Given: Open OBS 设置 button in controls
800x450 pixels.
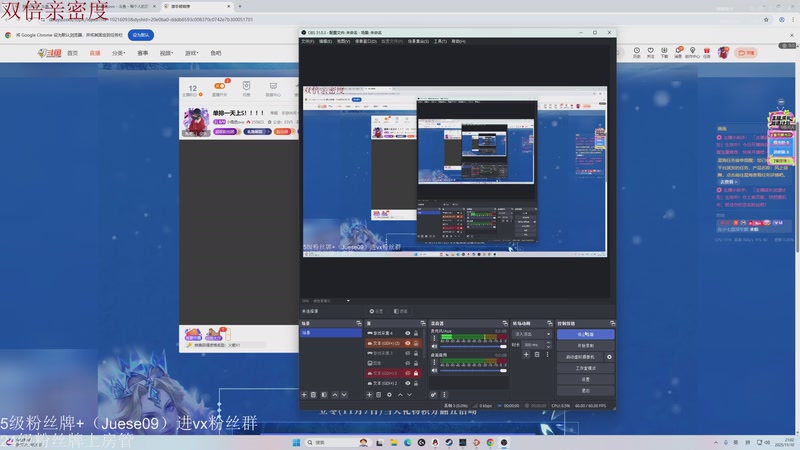Looking at the screenshot, I should pos(586,379).
